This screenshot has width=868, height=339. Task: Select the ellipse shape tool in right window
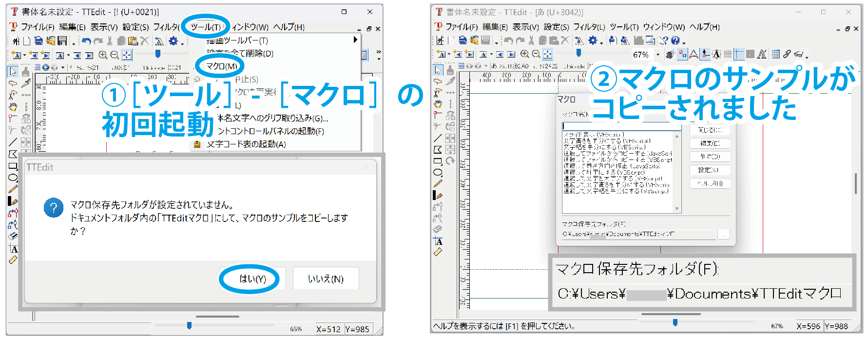438,172
